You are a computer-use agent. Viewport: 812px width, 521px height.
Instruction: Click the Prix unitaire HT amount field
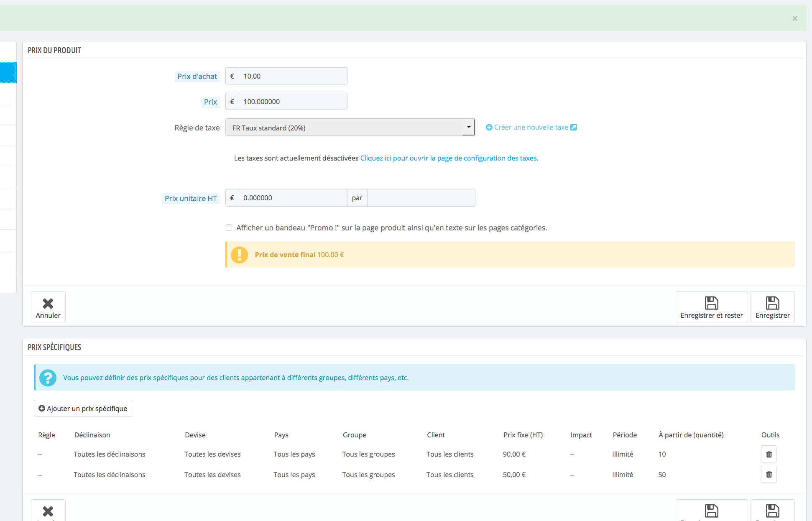293,198
